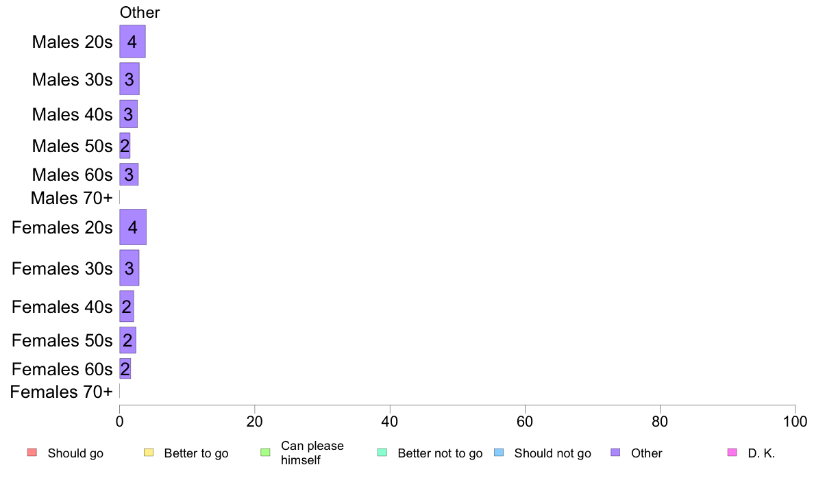Click the Better not to go swatch
Image resolution: width=814 pixels, height=504 pixels.
coord(382,452)
